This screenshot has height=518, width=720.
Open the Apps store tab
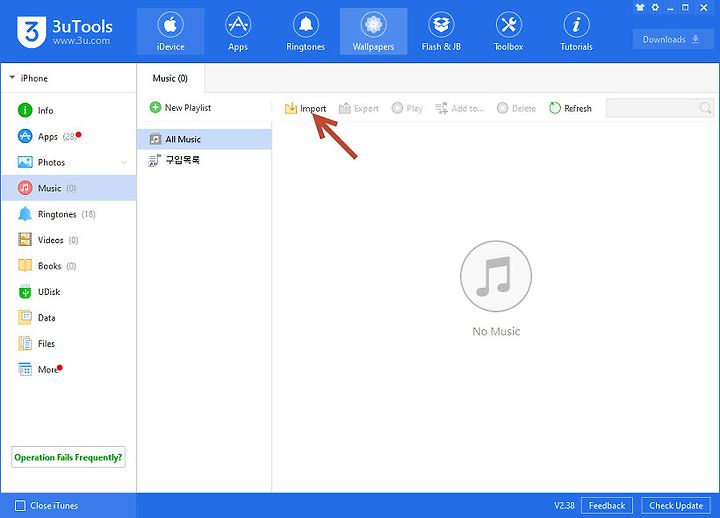238,31
